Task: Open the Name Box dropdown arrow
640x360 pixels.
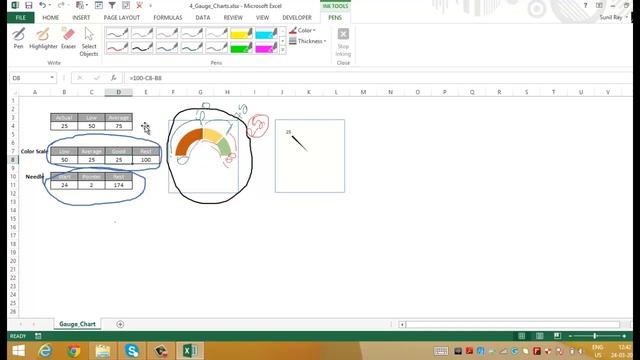Action: [52, 78]
